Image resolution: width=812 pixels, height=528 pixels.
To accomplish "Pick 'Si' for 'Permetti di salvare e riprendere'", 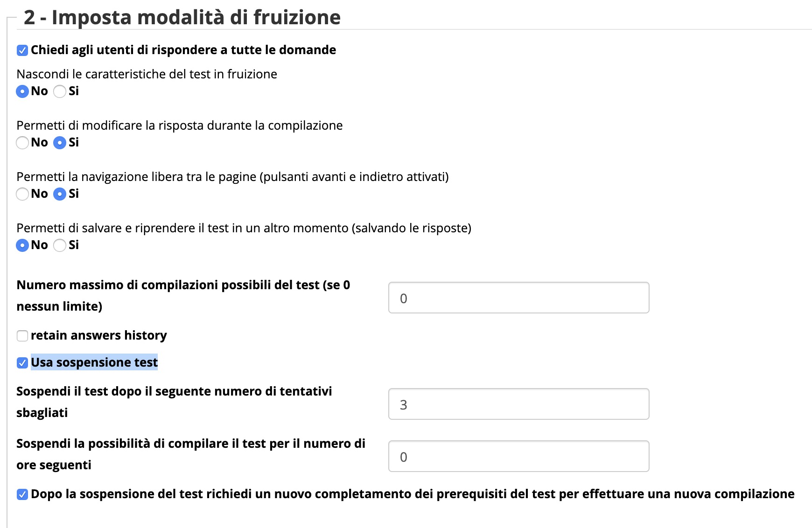I will (59, 245).
